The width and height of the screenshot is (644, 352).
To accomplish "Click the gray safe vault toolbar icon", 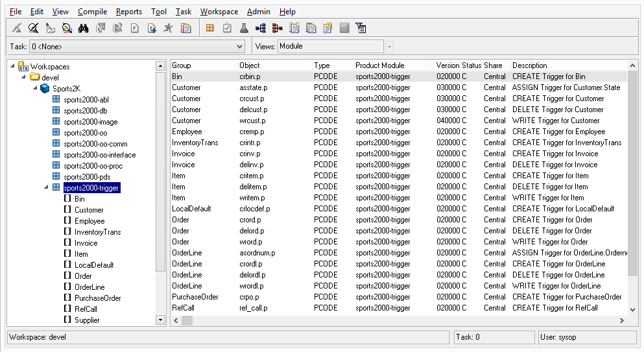I will point(344,28).
